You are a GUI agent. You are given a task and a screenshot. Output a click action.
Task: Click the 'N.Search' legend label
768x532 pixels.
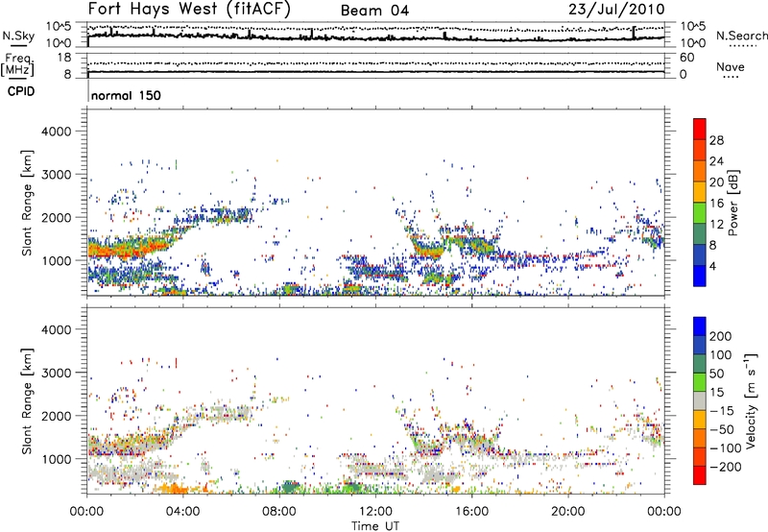[741, 36]
